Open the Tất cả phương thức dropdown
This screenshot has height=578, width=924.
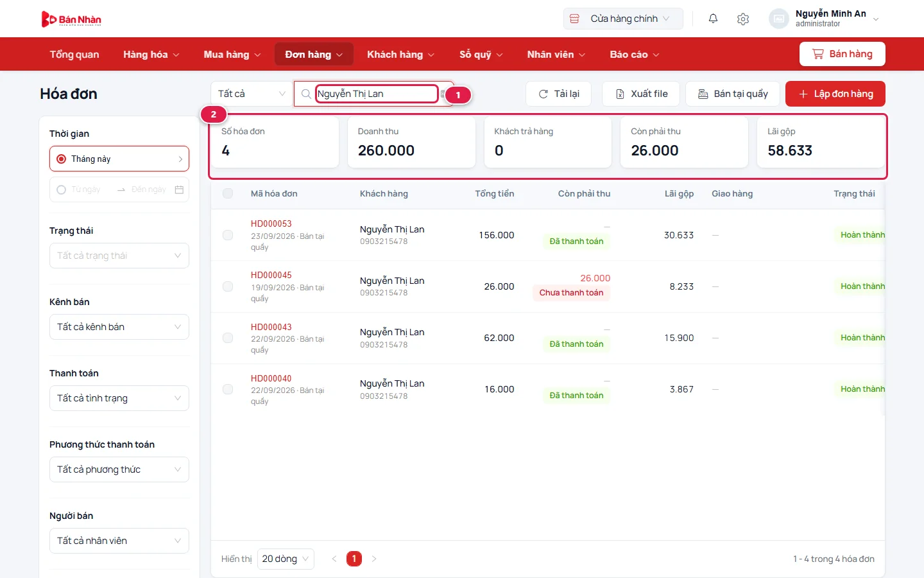(119, 469)
